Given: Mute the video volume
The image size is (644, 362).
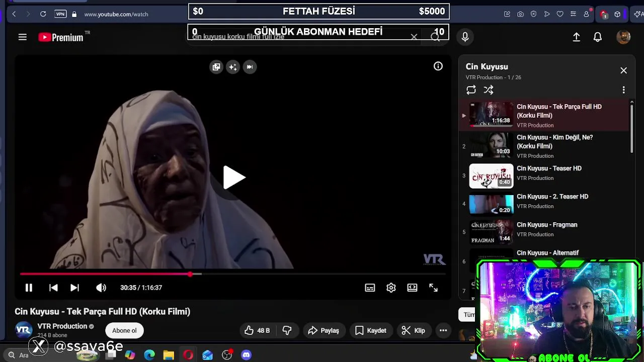Looking at the screenshot, I should pos(101,288).
